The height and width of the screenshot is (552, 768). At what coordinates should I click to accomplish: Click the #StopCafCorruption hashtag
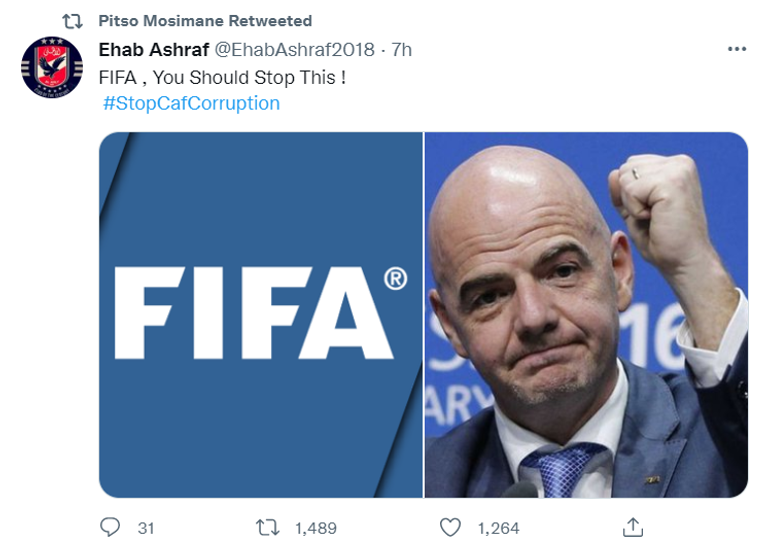(x=191, y=103)
